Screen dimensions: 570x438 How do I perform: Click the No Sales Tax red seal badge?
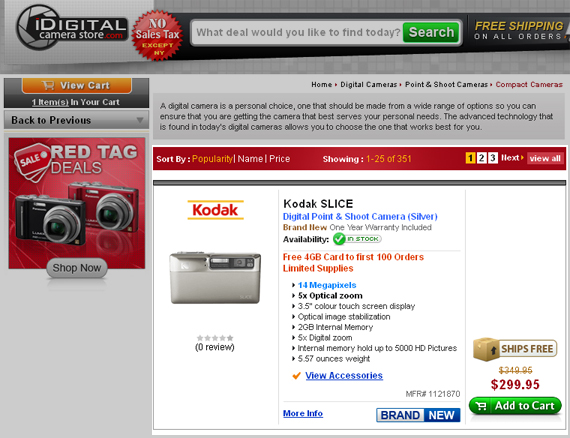click(157, 35)
